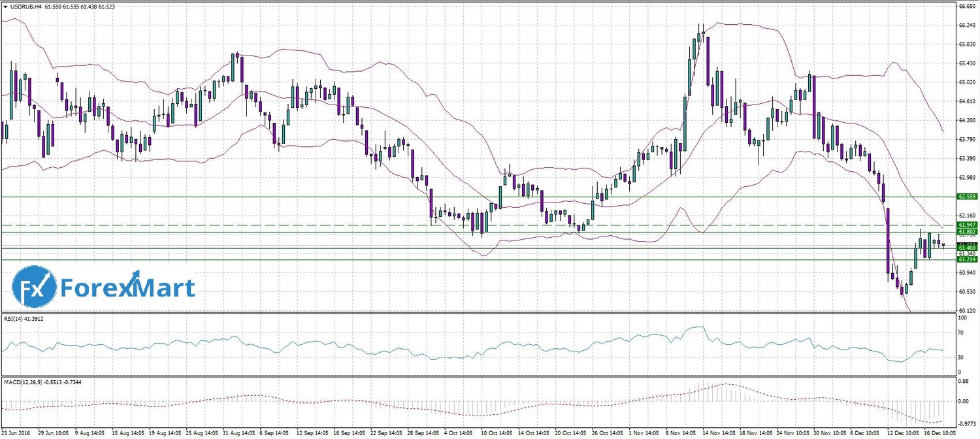Click the 60.120 price on the scale
The height and width of the screenshot is (439, 980).
click(x=966, y=311)
